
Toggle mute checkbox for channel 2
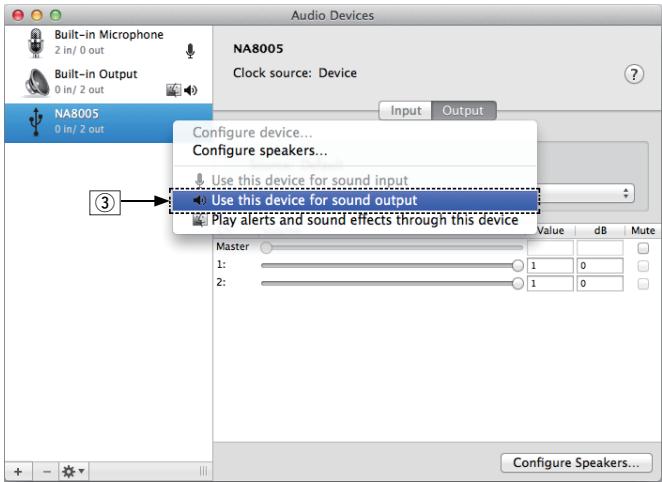coord(643,284)
